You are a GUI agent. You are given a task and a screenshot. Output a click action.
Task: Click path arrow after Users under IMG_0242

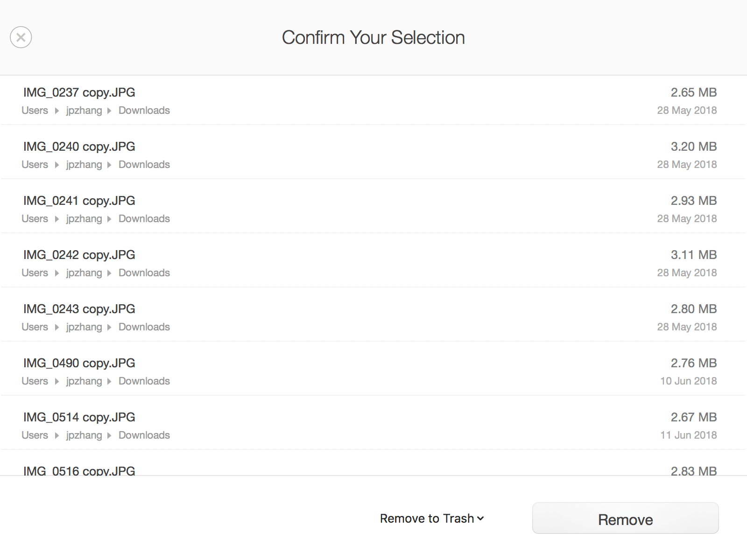[x=57, y=273]
